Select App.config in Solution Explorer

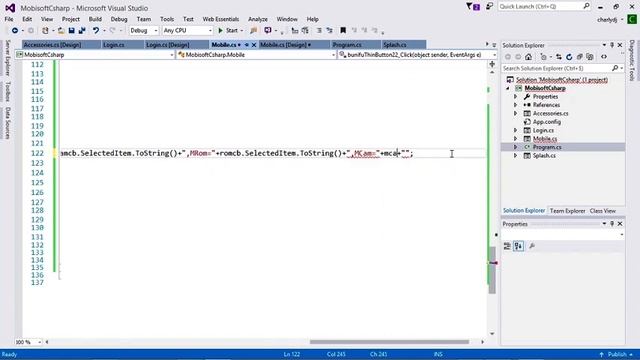click(547, 122)
